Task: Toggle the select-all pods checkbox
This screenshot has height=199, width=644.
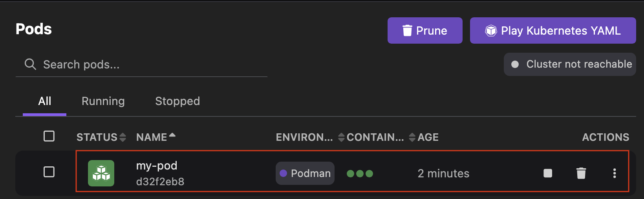Action: click(49, 136)
